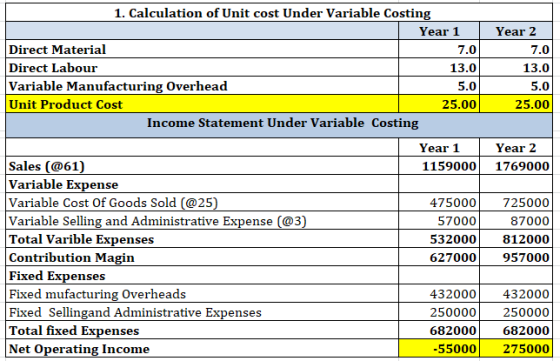The height and width of the screenshot is (361, 560).
Task: Select the cost of goods sold value 725000
Action: (x=526, y=203)
